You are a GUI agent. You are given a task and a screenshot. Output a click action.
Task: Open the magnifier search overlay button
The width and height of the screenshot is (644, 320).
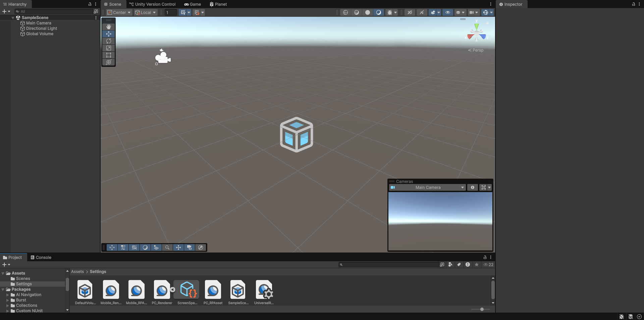click(167, 247)
